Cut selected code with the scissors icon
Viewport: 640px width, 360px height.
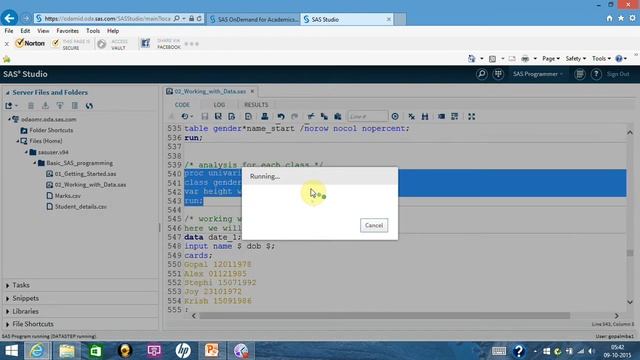311,117
